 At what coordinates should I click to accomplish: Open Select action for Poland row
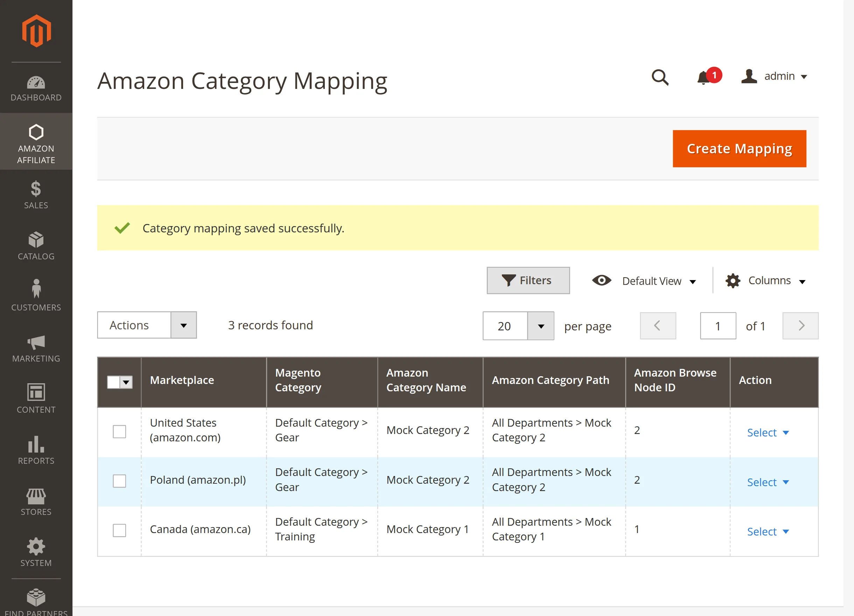[x=768, y=482]
